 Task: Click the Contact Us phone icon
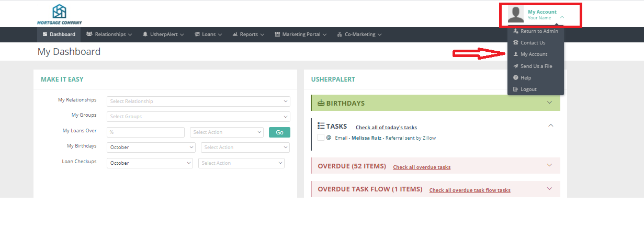tap(515, 43)
